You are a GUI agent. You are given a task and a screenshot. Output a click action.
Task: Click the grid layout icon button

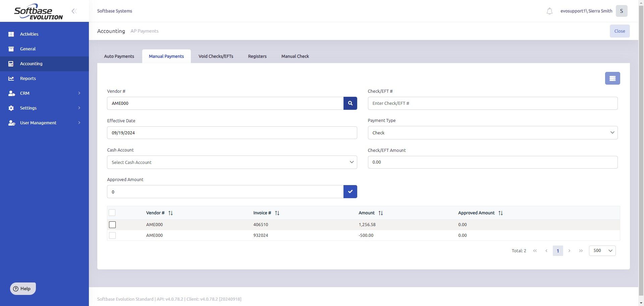point(612,78)
